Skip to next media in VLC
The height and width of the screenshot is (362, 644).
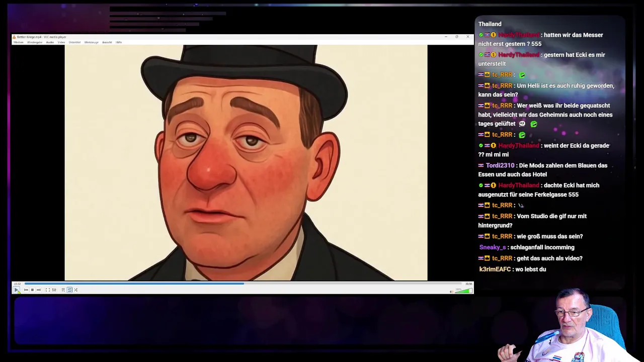click(38, 290)
